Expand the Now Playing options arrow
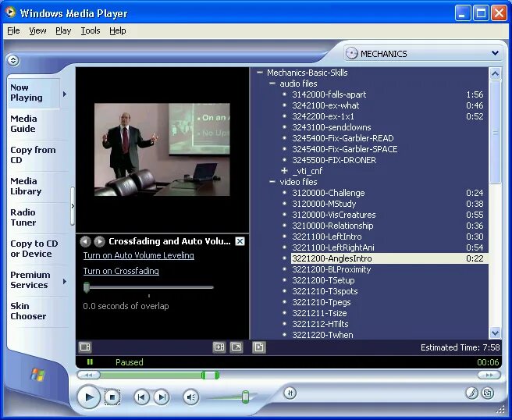512x420 pixels. pyautogui.click(x=65, y=94)
